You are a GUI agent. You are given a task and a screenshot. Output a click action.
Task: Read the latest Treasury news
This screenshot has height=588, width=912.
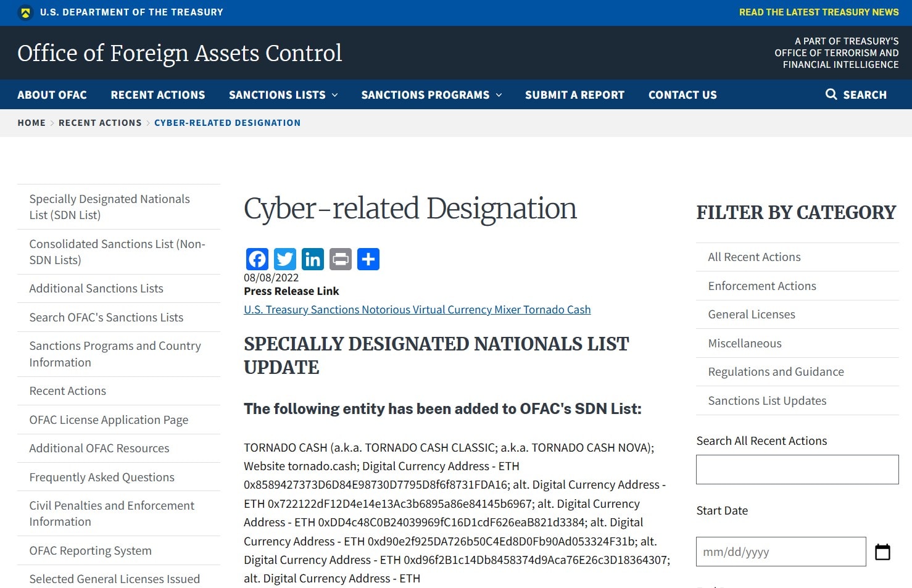pyautogui.click(x=818, y=12)
